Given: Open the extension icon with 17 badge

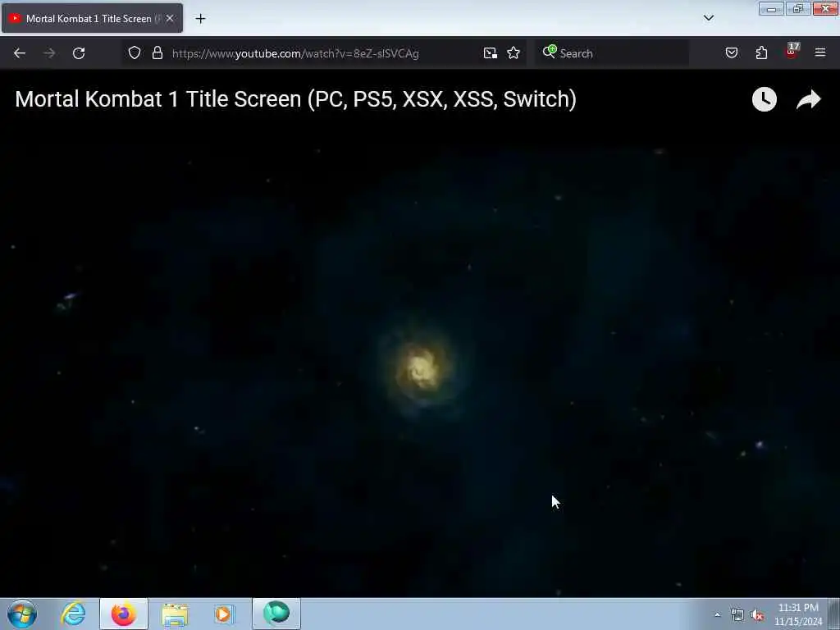Looking at the screenshot, I should pyautogui.click(x=792, y=52).
